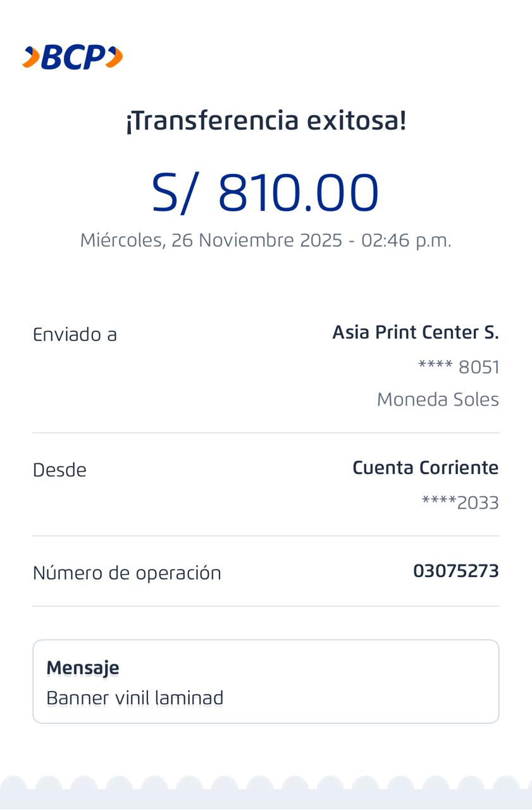
Task: Select the 'Cuenta Corriente' source account
Action: [425, 468]
